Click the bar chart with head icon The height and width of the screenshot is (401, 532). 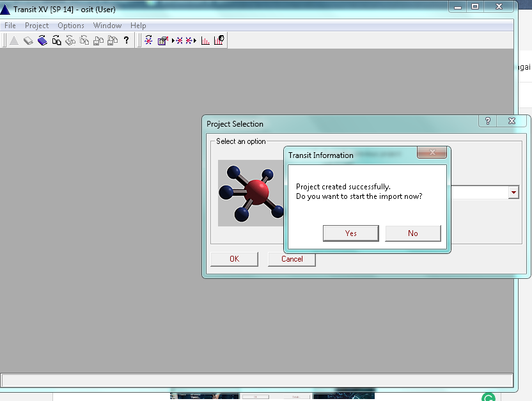pos(219,40)
